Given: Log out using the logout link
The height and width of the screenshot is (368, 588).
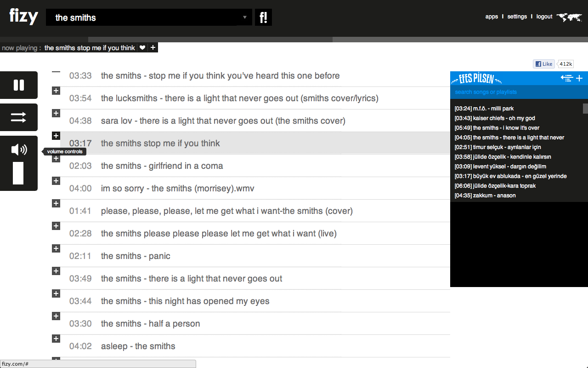Looking at the screenshot, I should pos(544,17).
